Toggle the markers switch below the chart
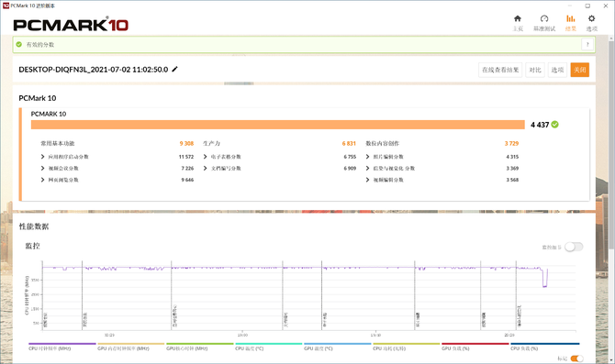The height and width of the screenshot is (364, 615). [577, 358]
